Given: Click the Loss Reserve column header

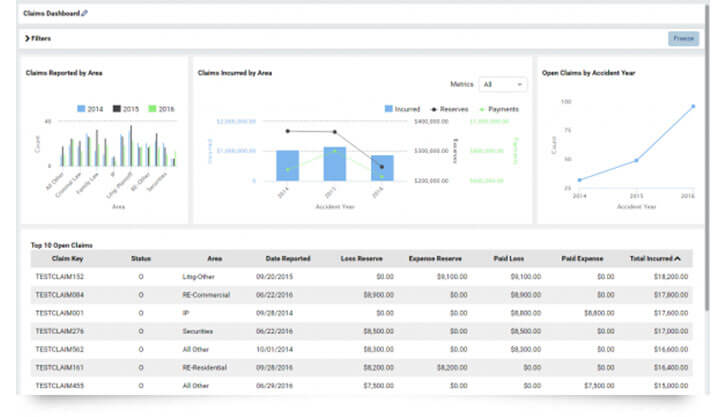Looking at the screenshot, I should (x=362, y=258).
